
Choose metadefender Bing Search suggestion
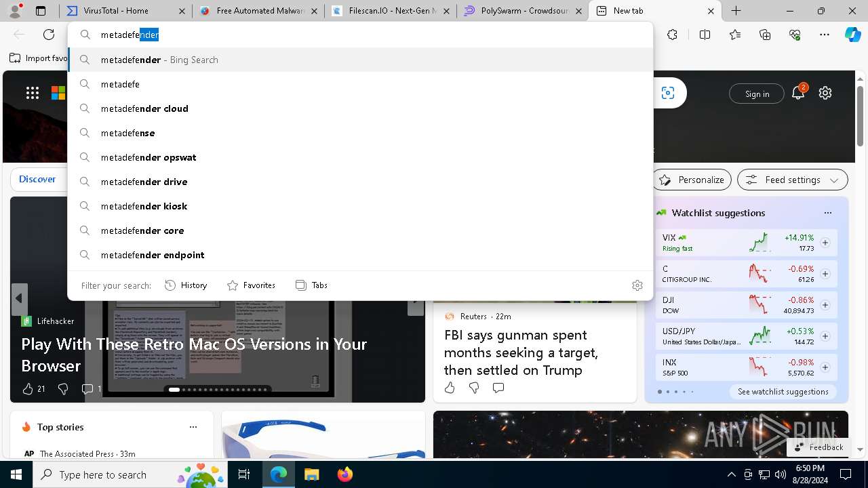click(361, 60)
